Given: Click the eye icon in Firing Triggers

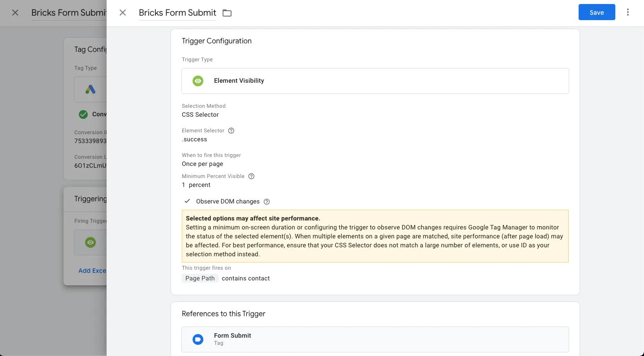Looking at the screenshot, I should pyautogui.click(x=90, y=242).
